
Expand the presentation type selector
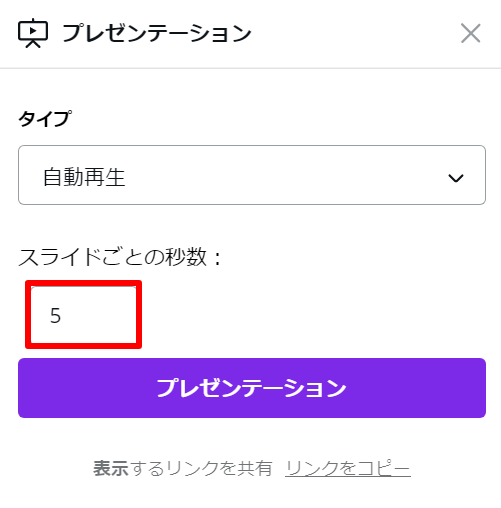click(x=252, y=175)
